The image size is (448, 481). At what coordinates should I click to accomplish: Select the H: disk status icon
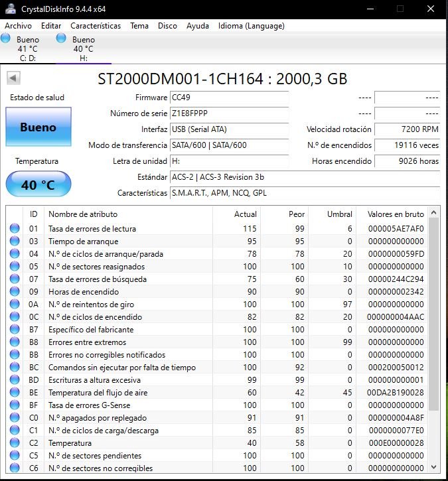click(x=62, y=39)
